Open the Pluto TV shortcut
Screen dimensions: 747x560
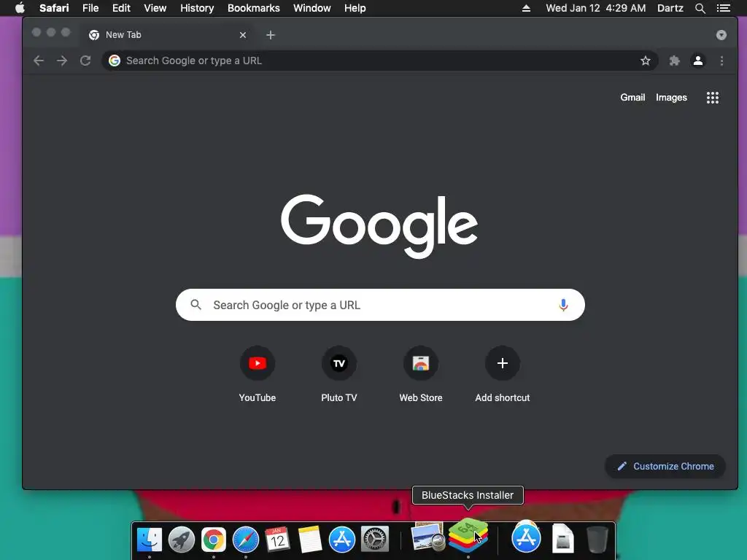click(x=338, y=374)
